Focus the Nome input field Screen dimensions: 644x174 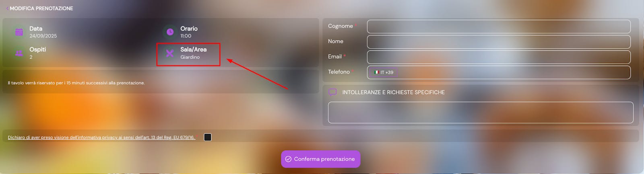pyautogui.click(x=499, y=42)
